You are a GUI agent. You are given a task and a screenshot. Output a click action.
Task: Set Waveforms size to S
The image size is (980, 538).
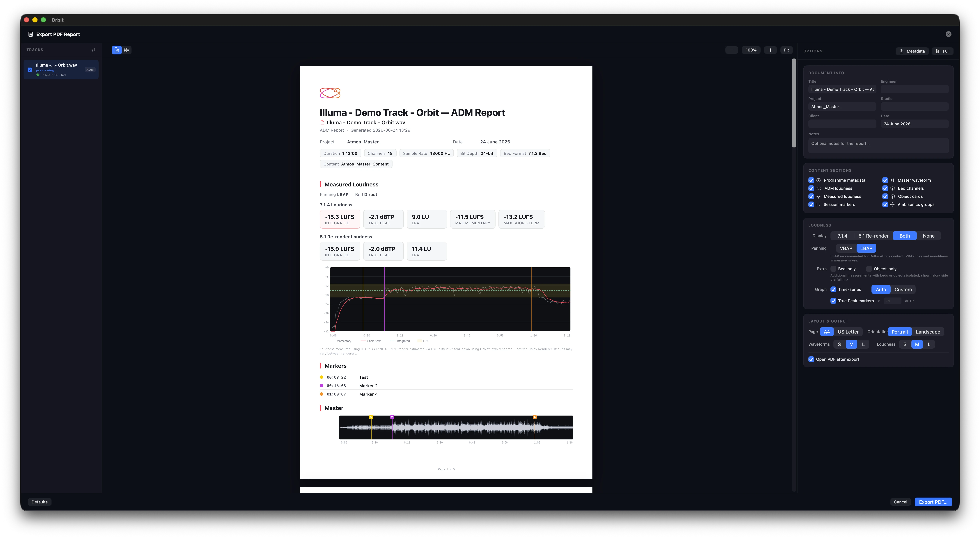point(839,344)
